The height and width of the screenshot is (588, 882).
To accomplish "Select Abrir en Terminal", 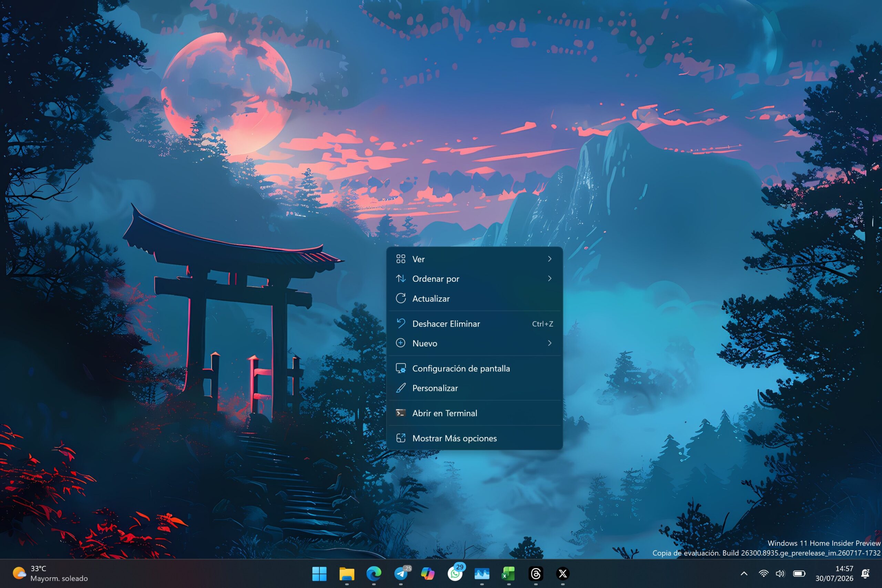I will coord(474,413).
